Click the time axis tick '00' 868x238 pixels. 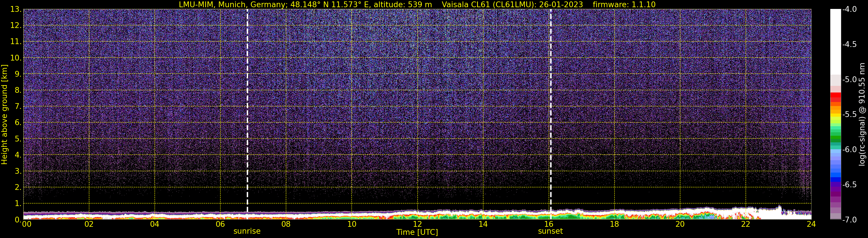(26, 224)
